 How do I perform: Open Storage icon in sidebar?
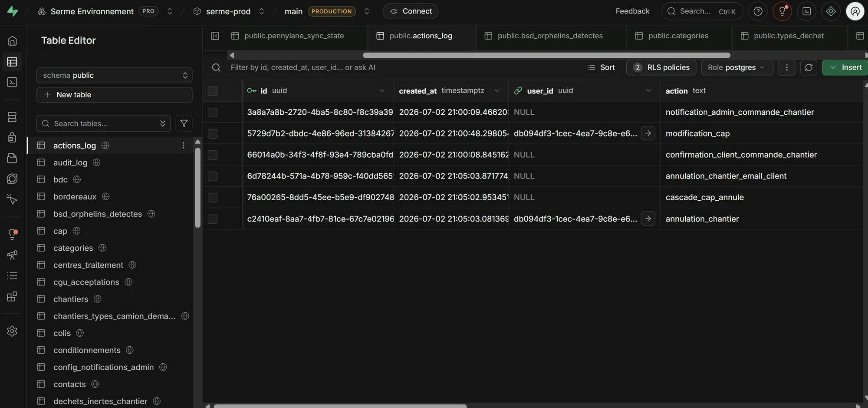pos(12,158)
